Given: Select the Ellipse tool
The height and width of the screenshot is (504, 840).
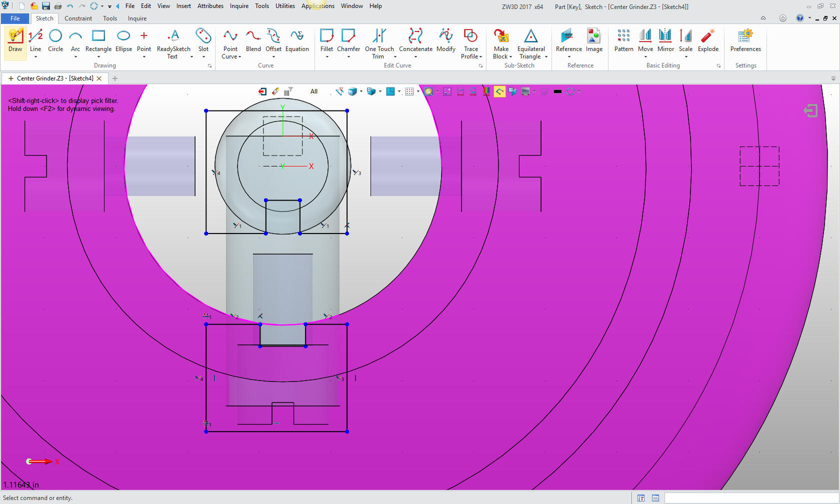Looking at the screenshot, I should (123, 40).
